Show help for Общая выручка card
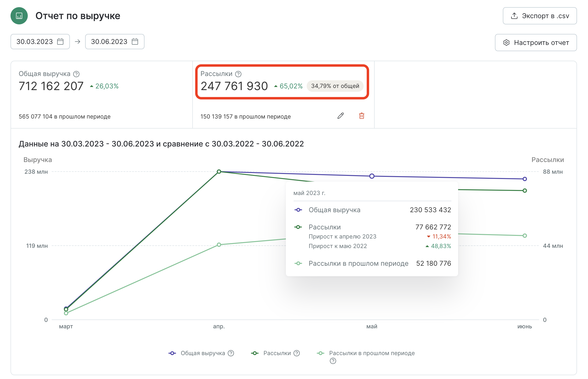This screenshot has width=588, height=379. (x=76, y=74)
